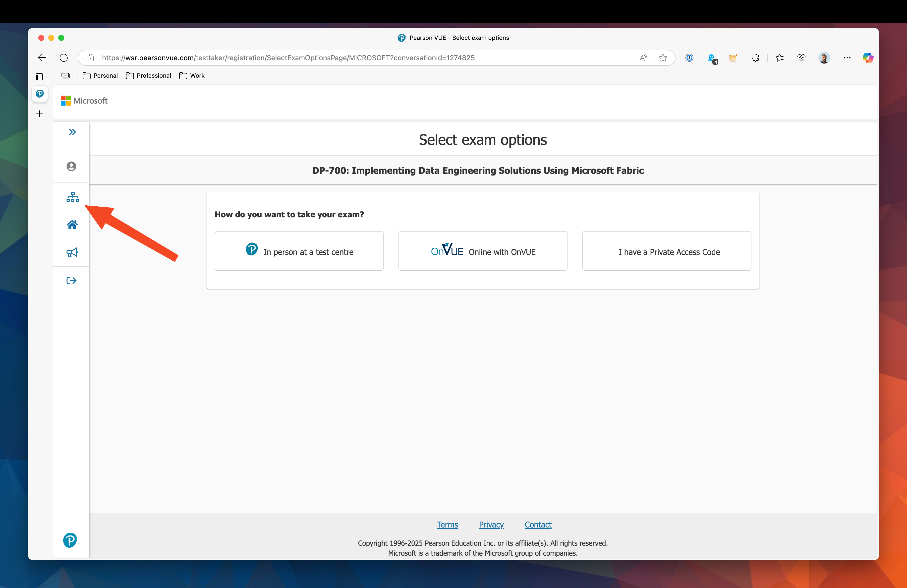Open the account profile icon in sidebar
Image resolution: width=907 pixels, height=588 pixels.
[x=71, y=166]
